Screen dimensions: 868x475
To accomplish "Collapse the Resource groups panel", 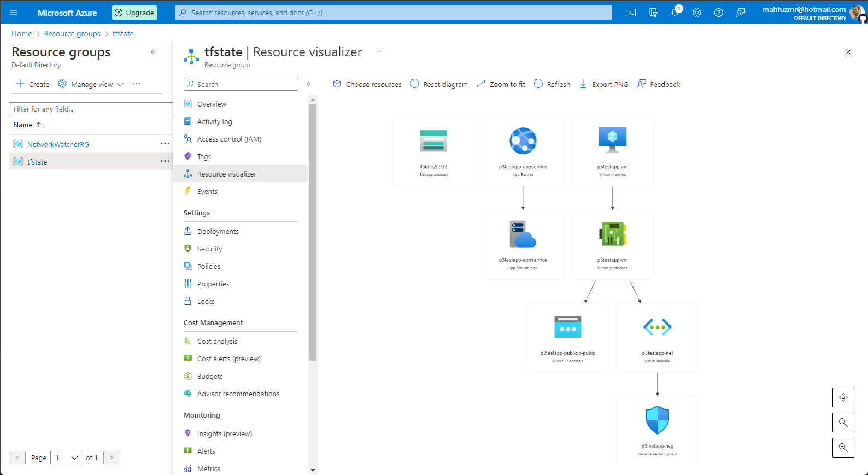I will pos(153,52).
